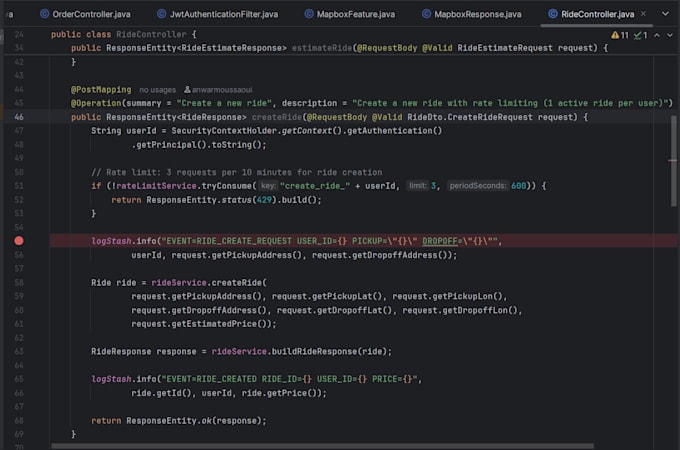Click the createRide method name on line 46
Image resolution: width=680 pixels, height=450 pixels.
[x=277, y=117]
